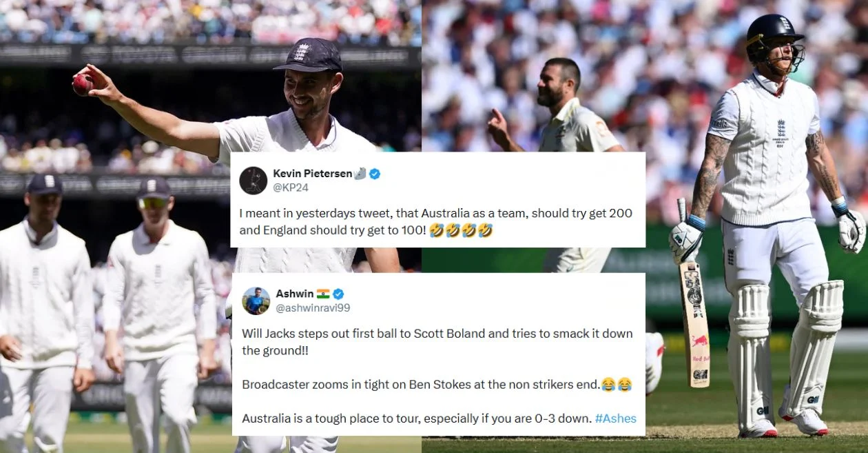
Task: Click the @ashwinravi99 handle
Action: [313, 308]
